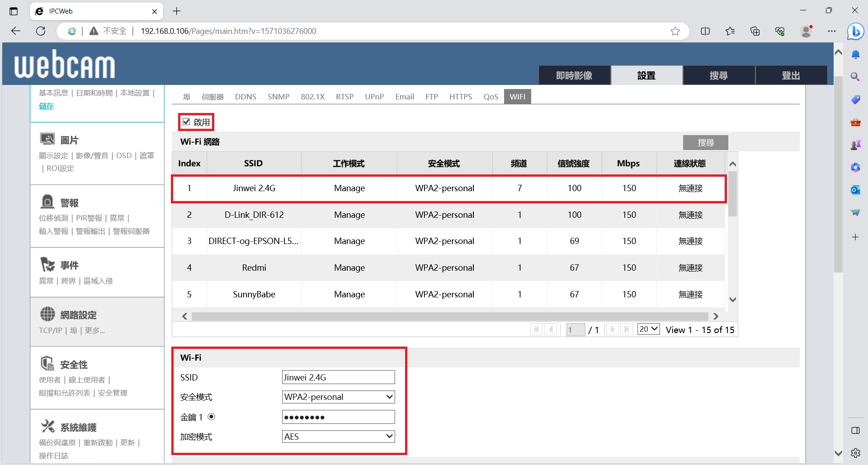Image resolution: width=868 pixels, height=465 pixels.
Task: Open sidebar Microsoft 365 icon
Action: click(x=855, y=167)
